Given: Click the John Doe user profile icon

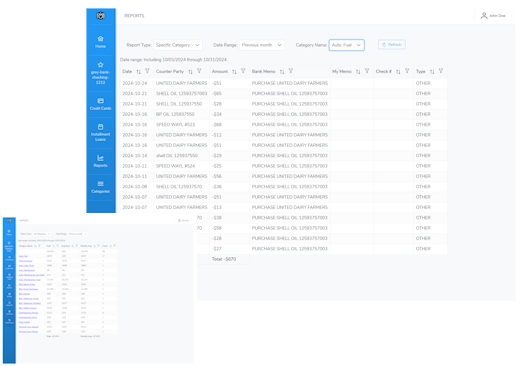Looking at the screenshot, I should (x=484, y=15).
